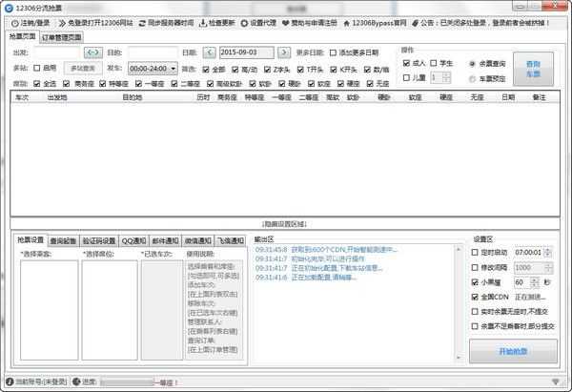Viewport: 572px width, 392px height.
Task: Switch to the ticket grabbing page tab
Action: click(x=23, y=36)
